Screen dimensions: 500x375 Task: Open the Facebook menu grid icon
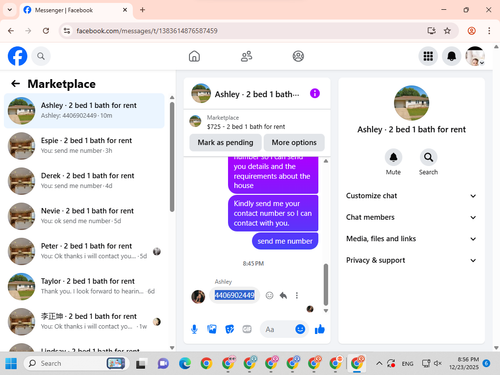point(428,56)
